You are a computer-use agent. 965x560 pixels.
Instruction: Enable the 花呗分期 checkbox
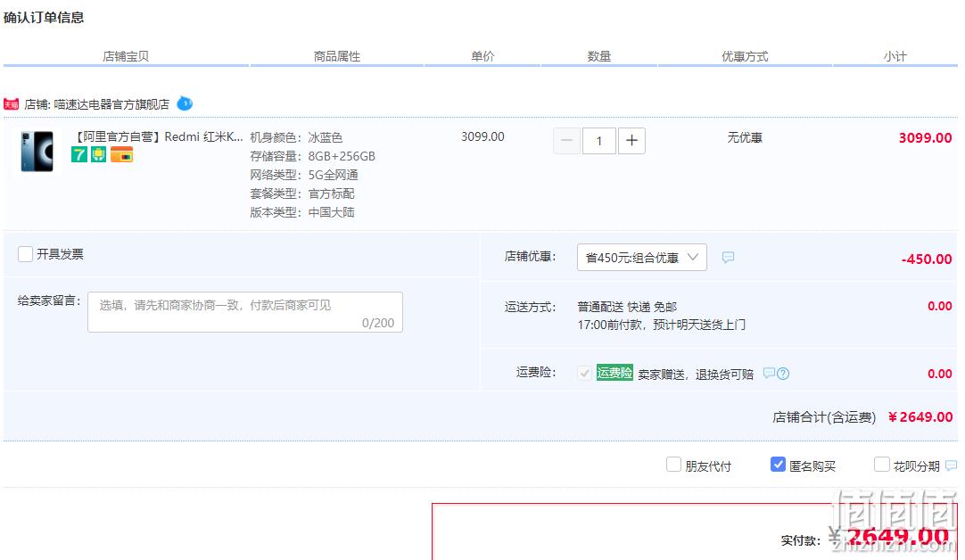tap(881, 465)
